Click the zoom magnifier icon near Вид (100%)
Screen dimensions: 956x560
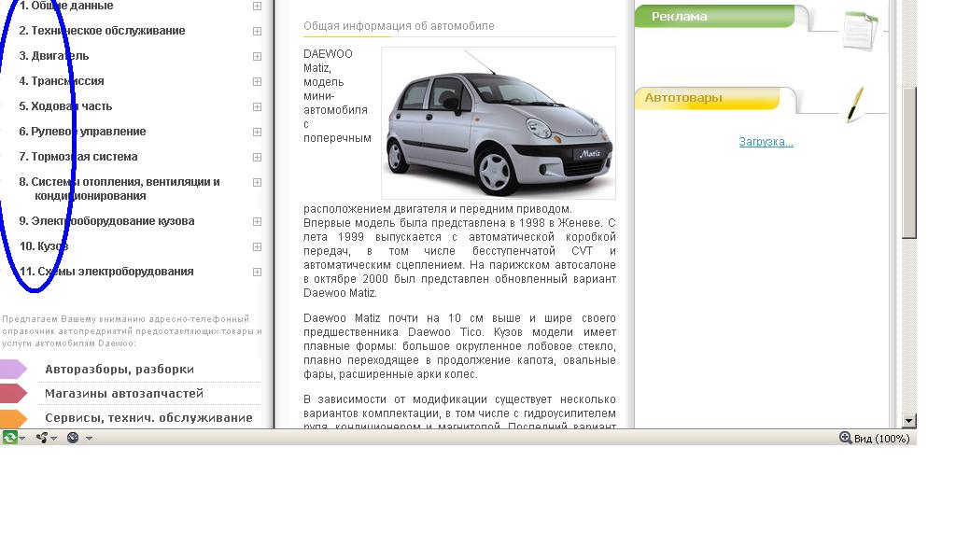846,438
